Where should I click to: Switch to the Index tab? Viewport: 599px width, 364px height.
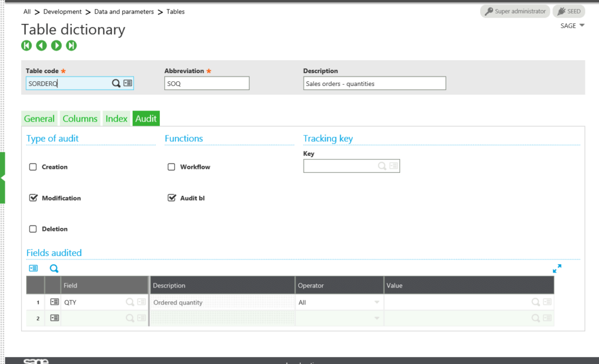116,118
